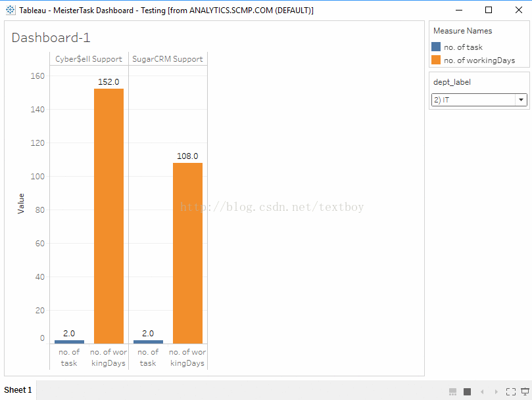Viewport: 532px width, 400px height.
Task: Click the 100 axis tick label
Action: (x=37, y=176)
